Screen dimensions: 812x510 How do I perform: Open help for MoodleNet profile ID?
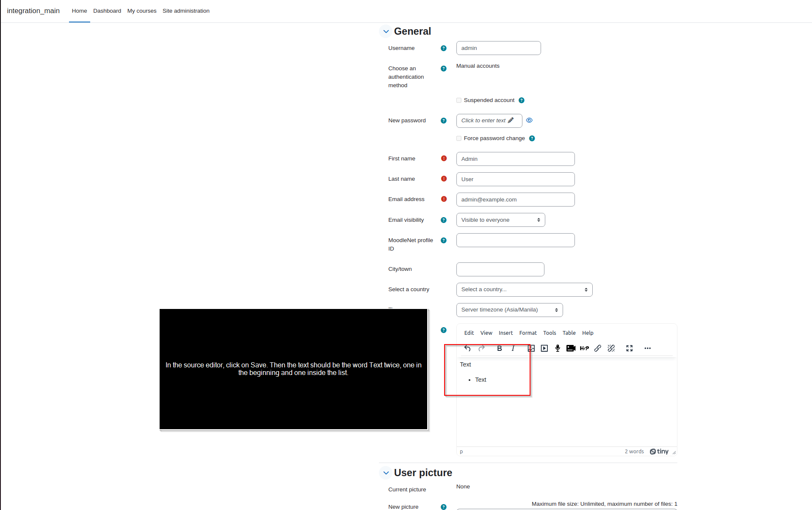click(x=444, y=240)
